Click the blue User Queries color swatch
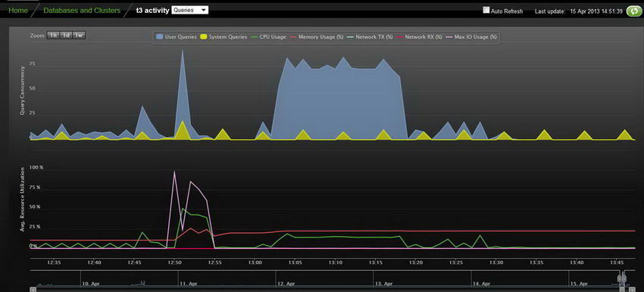 pyautogui.click(x=160, y=37)
